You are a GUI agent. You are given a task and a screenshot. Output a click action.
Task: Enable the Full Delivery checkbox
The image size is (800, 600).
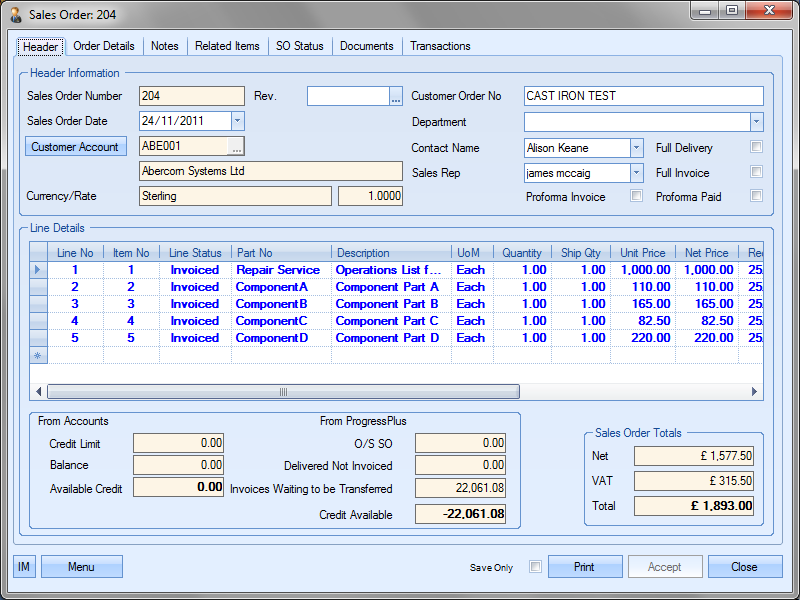coord(757,147)
